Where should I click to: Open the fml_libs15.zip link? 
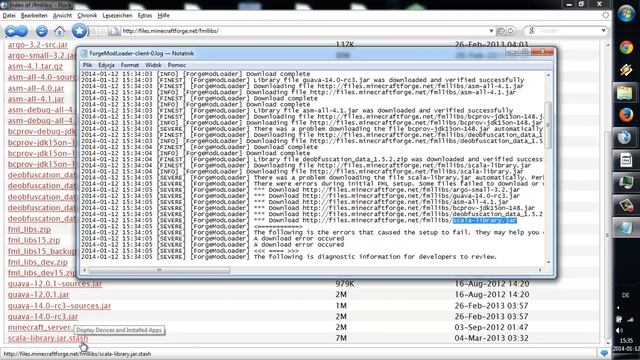pyautogui.click(x=34, y=240)
